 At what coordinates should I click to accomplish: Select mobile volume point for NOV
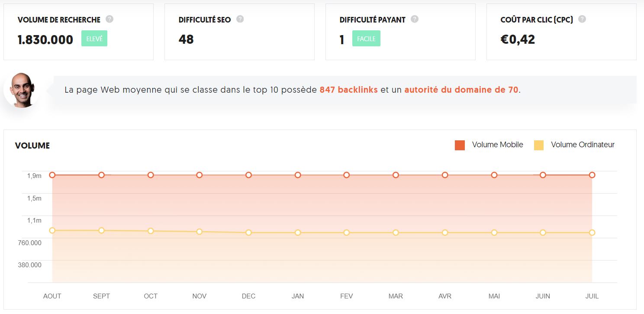[x=200, y=175]
